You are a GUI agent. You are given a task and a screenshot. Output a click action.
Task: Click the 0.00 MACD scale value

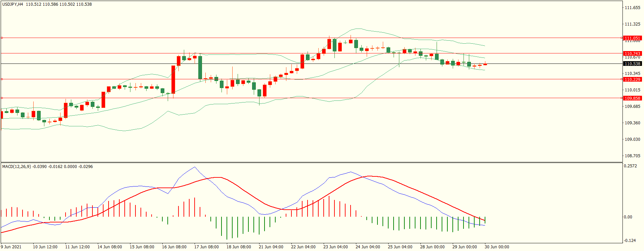(x=628, y=217)
